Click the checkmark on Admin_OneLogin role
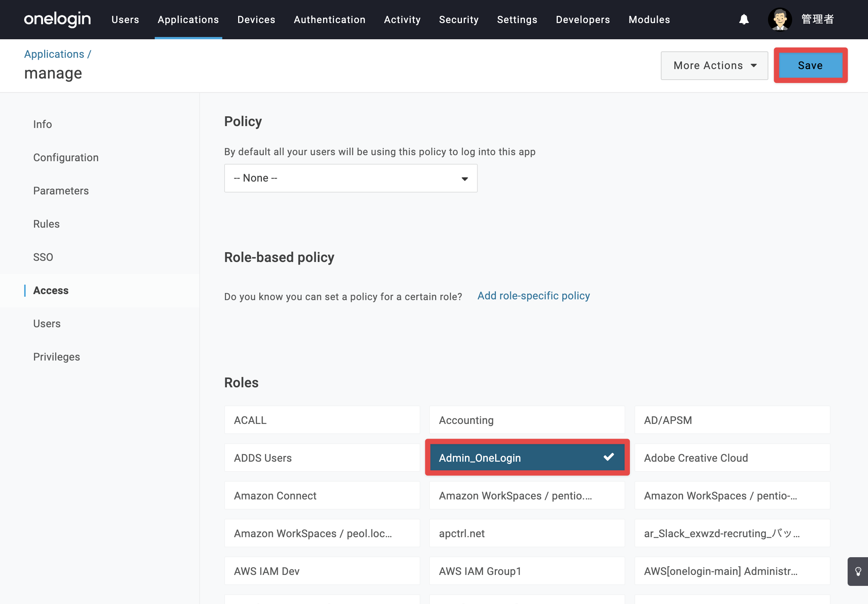 click(x=609, y=457)
